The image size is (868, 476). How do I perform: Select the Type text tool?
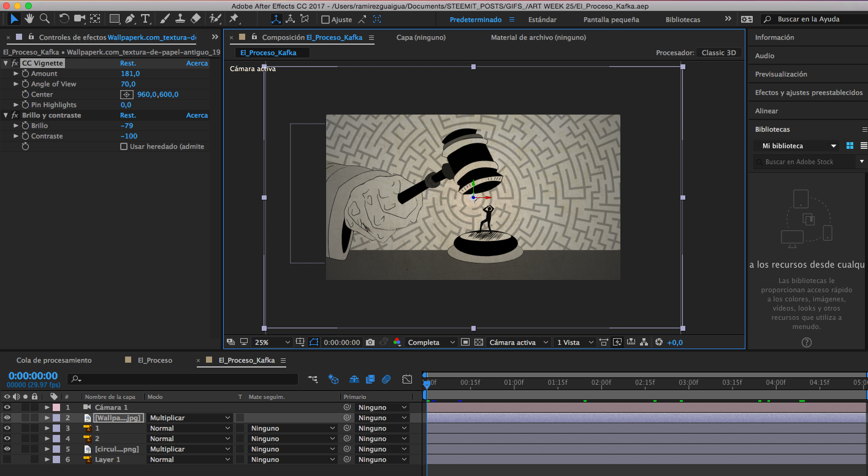click(145, 18)
